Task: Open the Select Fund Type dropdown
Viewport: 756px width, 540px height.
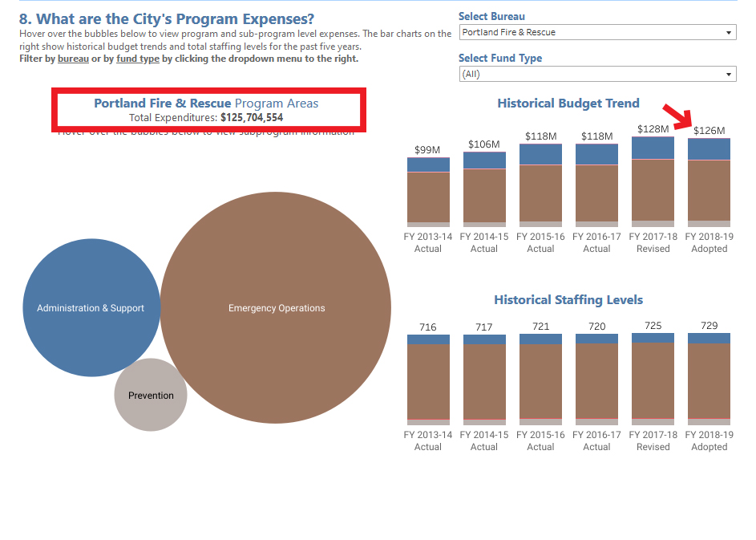Action: 597,75
